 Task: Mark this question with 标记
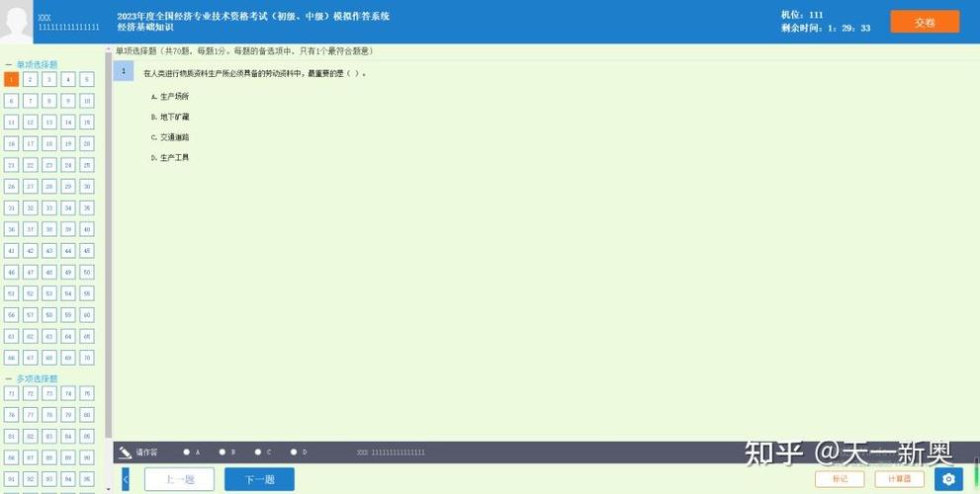(840, 479)
